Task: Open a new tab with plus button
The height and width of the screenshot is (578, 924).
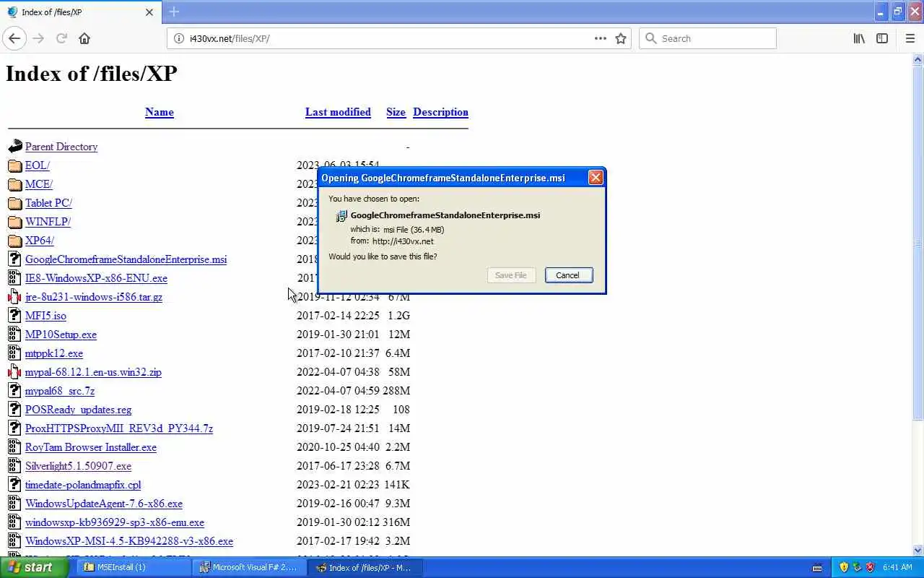Action: pyautogui.click(x=174, y=12)
